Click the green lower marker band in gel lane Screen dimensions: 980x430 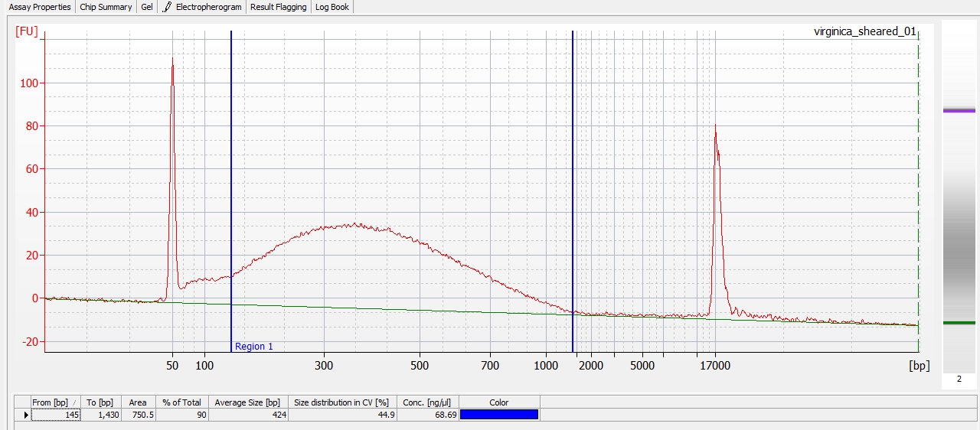click(959, 323)
